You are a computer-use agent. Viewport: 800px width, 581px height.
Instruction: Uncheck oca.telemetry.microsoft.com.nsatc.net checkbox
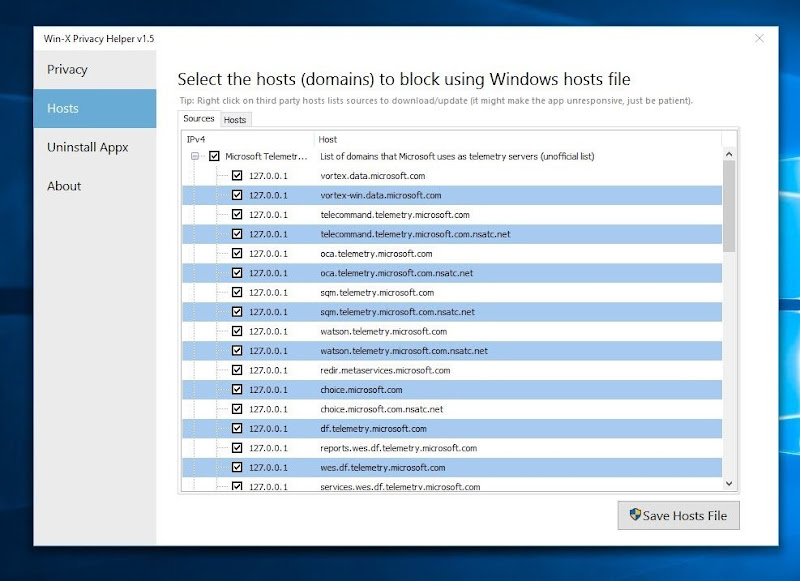[x=237, y=272]
